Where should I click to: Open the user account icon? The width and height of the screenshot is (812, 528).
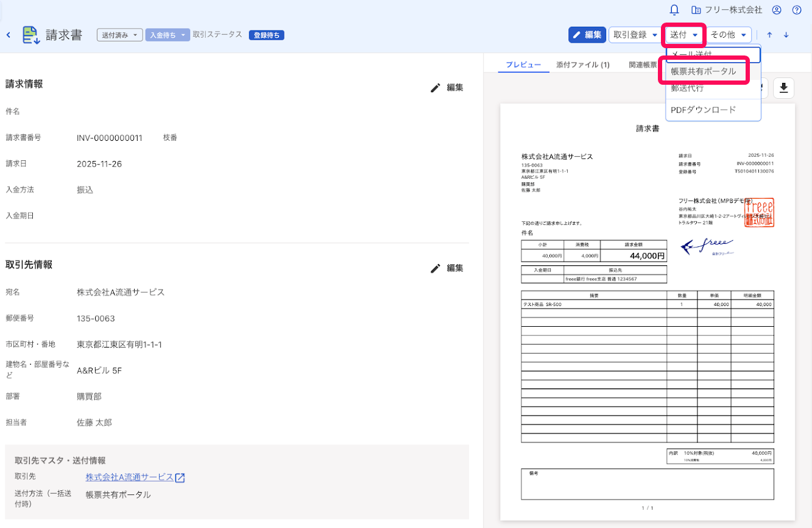coord(777,10)
